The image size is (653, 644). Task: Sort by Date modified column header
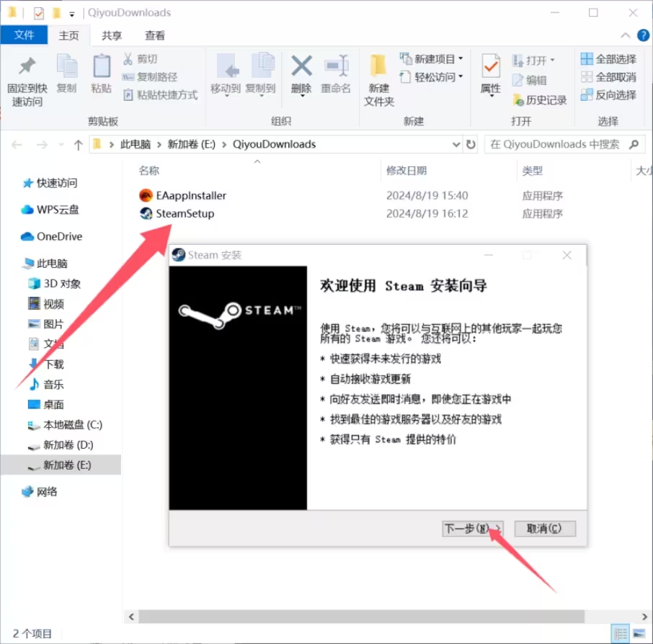coord(406,170)
